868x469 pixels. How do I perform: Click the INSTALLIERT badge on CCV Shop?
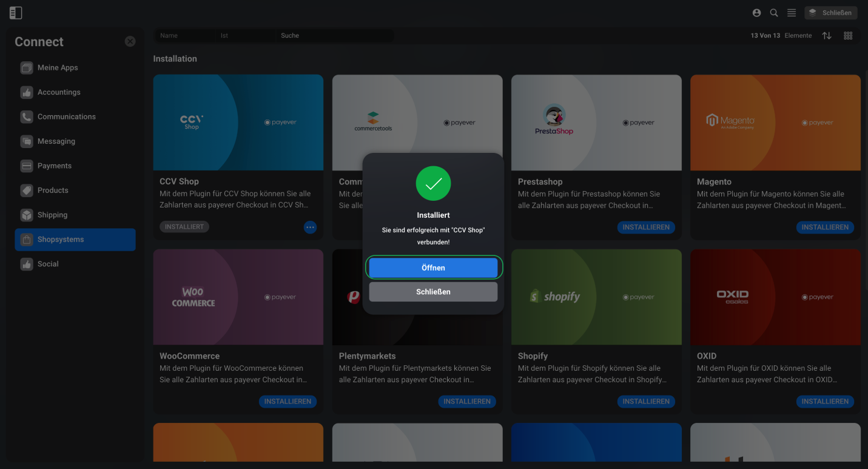coord(184,227)
